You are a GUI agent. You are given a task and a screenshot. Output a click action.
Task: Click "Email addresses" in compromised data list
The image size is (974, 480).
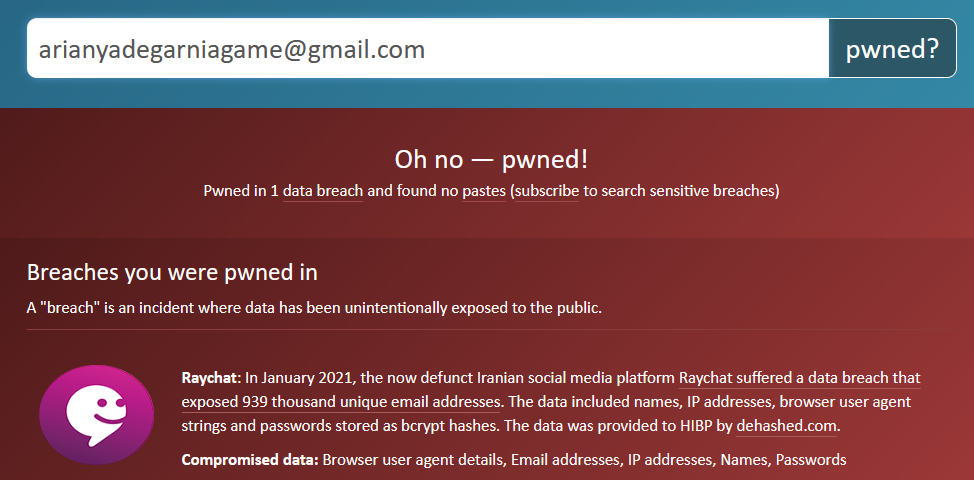point(557,460)
